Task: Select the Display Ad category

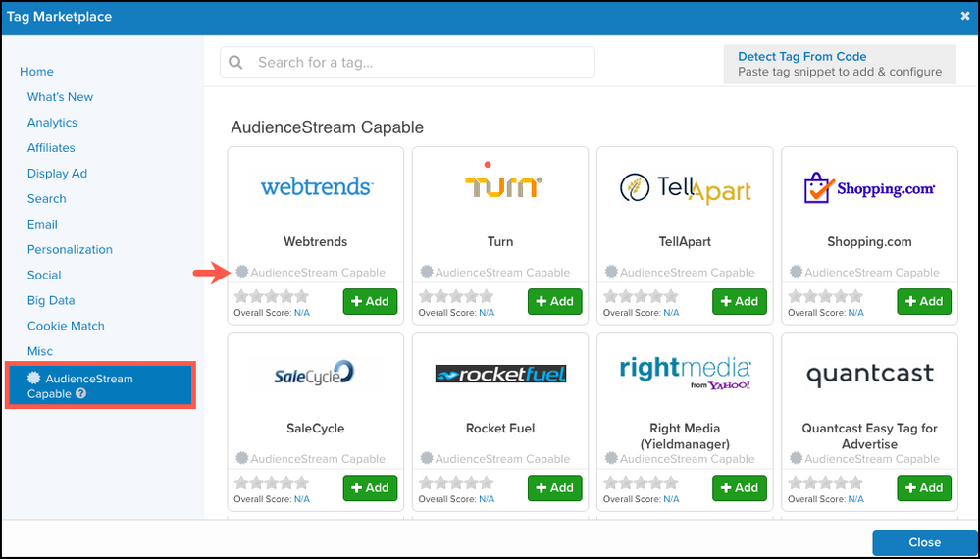Action: tap(57, 174)
